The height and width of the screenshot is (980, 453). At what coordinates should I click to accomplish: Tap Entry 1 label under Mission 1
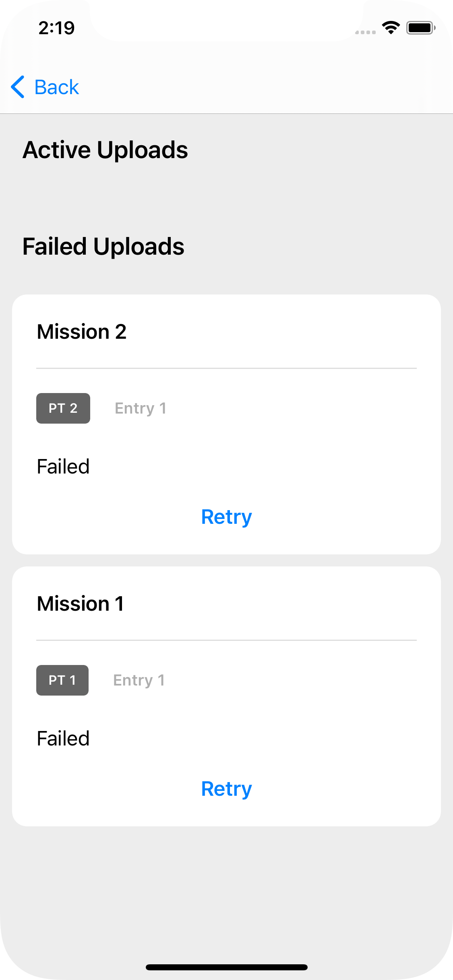(139, 681)
